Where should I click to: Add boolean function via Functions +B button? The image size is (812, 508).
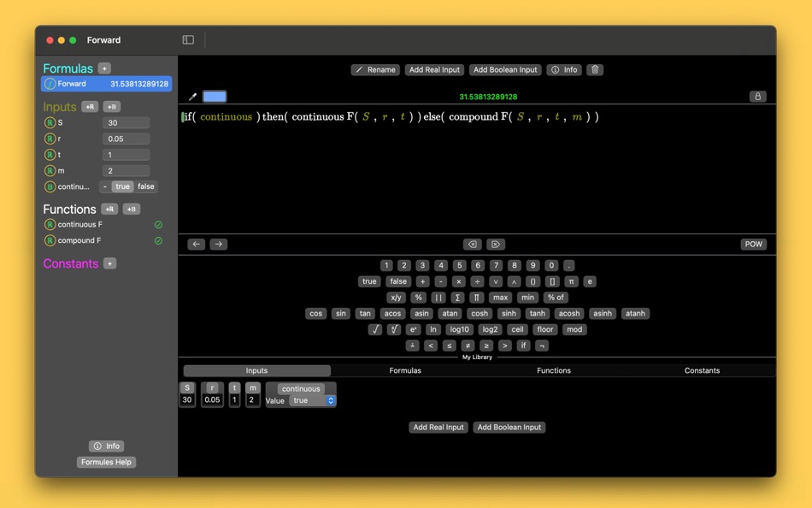pyautogui.click(x=132, y=209)
